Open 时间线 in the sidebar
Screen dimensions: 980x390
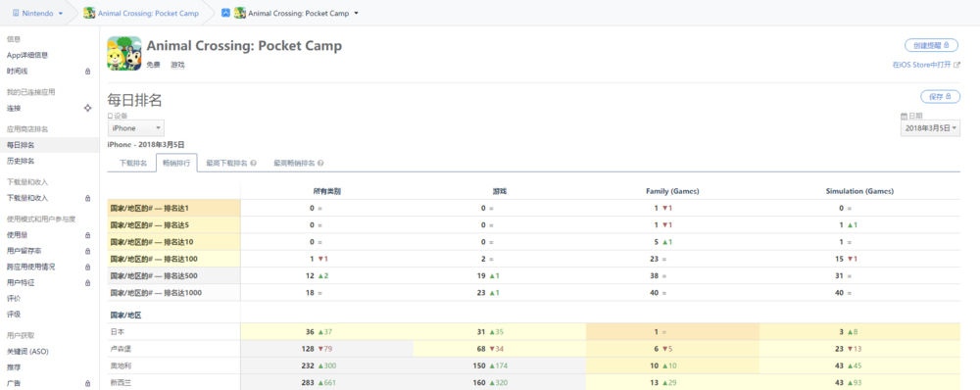[x=17, y=72]
